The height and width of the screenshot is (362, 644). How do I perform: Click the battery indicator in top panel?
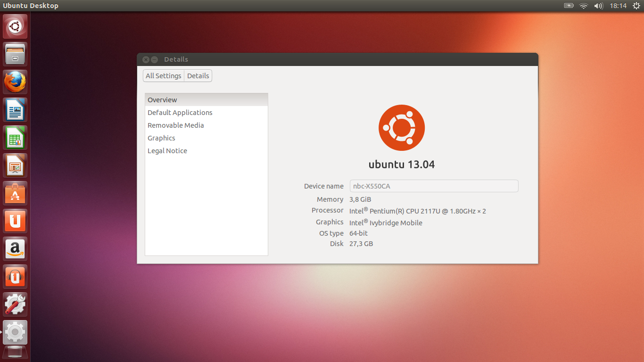click(569, 6)
